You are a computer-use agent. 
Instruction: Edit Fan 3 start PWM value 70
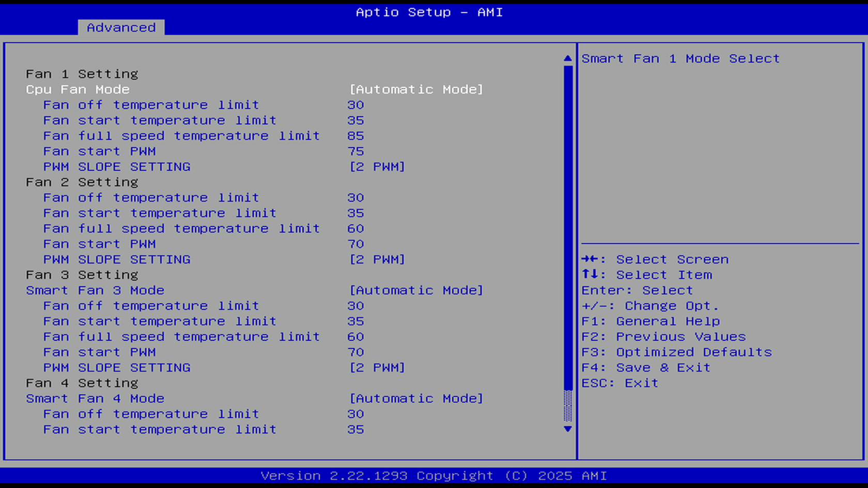click(355, 352)
